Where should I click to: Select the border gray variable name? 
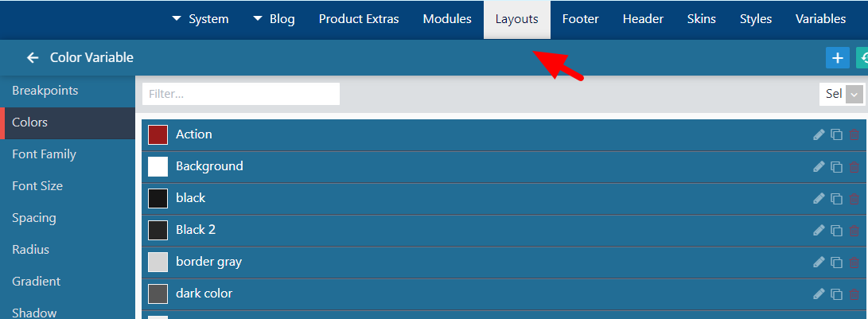point(208,262)
